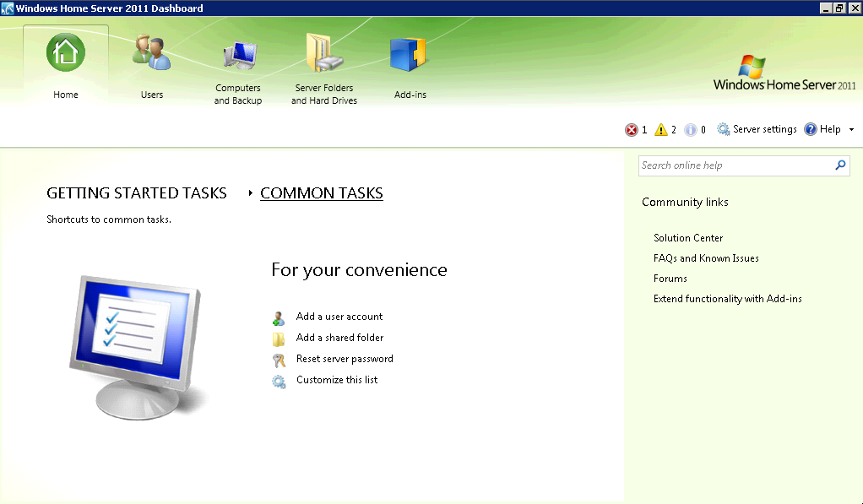Viewport: 863px width, 504px height.
Task: Switch to Getting Started Tasks tab
Action: [137, 193]
